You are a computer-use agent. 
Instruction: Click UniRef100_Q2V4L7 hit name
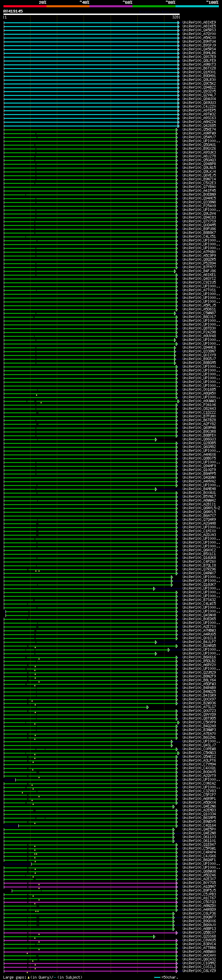[199, 95]
